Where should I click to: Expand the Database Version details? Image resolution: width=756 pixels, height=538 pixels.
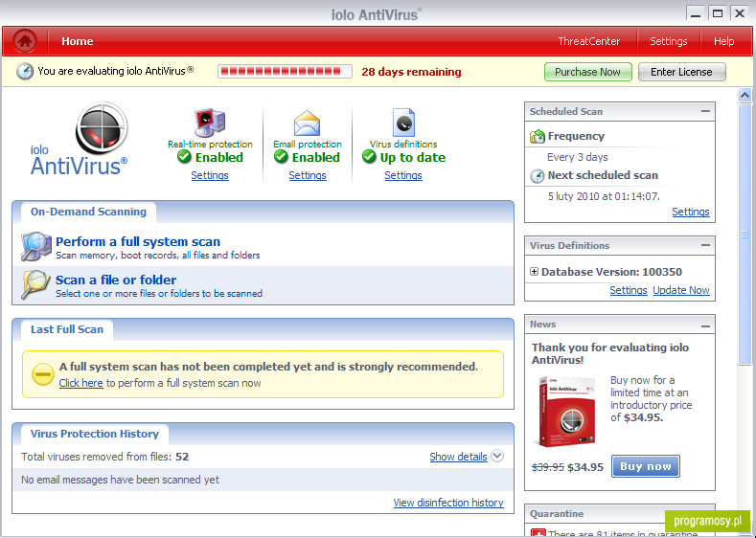tap(534, 272)
